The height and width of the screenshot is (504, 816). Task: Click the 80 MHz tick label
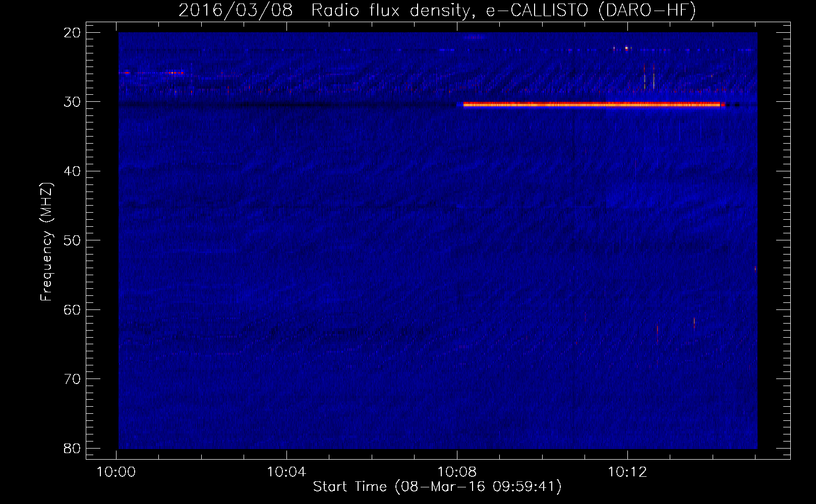[x=72, y=448]
